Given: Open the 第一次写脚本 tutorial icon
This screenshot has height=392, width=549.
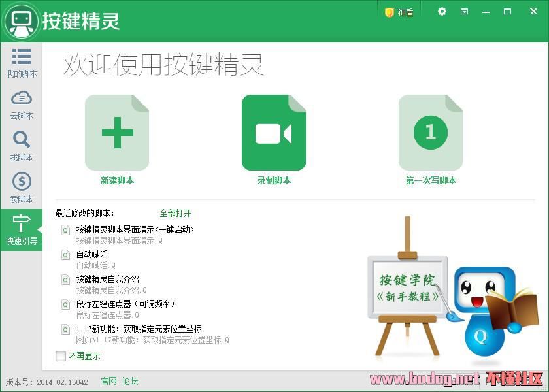Looking at the screenshot, I should tap(431, 133).
